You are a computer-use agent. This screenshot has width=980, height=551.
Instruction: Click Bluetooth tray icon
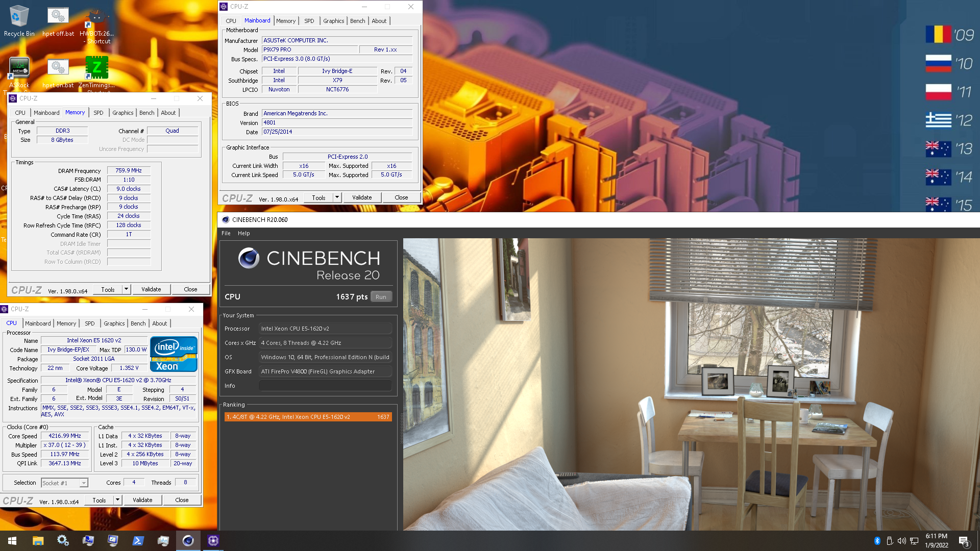[877, 541]
